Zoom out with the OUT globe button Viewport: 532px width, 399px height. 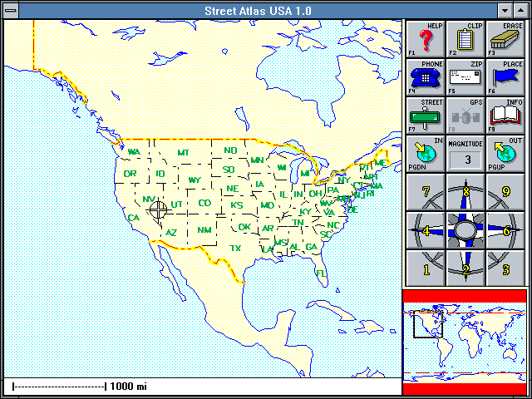coord(505,154)
